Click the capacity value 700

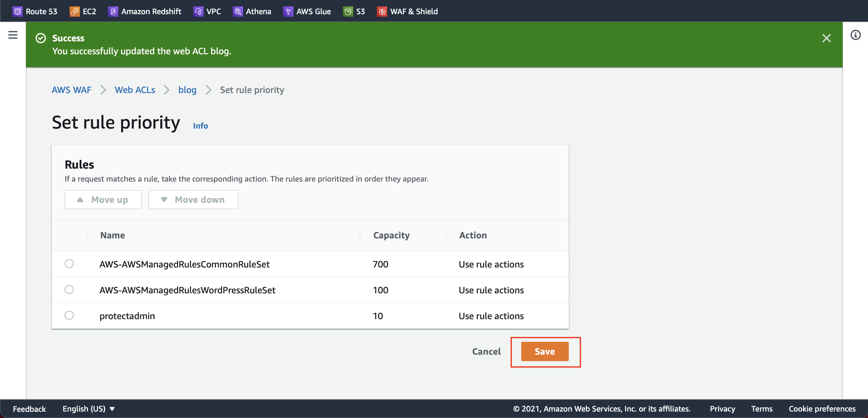click(x=380, y=264)
